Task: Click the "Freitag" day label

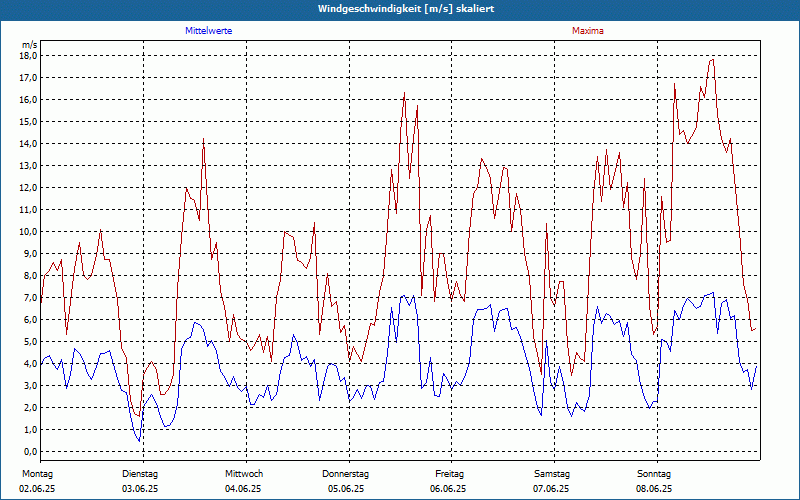Action: click(449, 474)
